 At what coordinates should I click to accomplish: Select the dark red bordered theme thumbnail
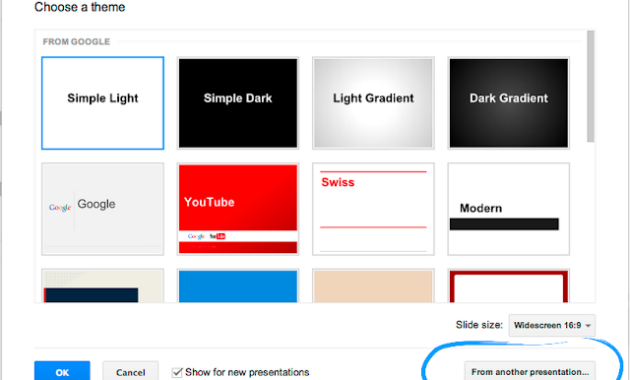pos(509,286)
